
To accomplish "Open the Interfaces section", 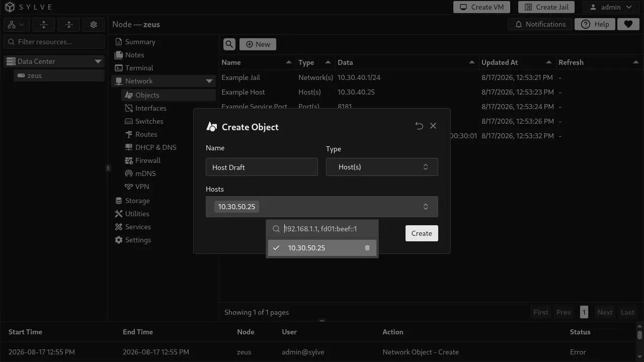I will 168,108.
